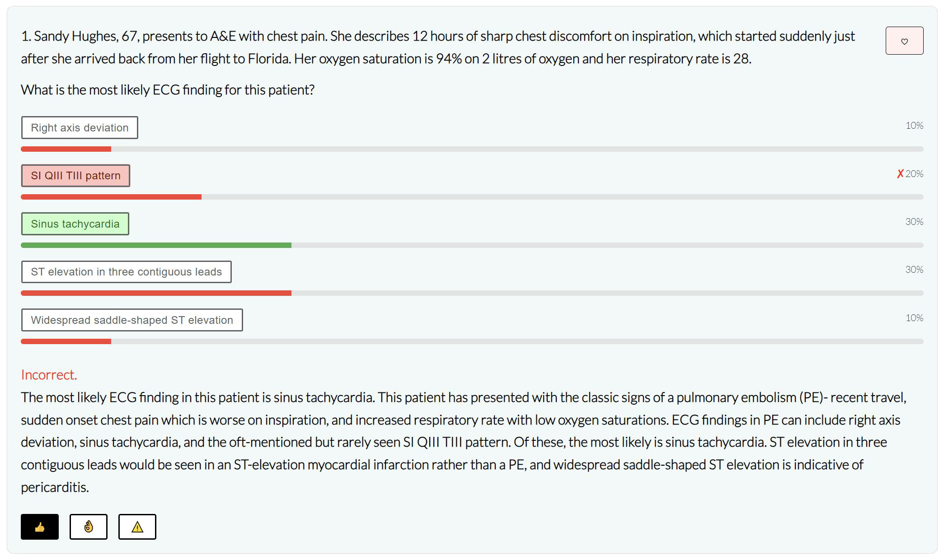The image size is (944, 560).
Task: Click the result bar under SI QIII TIII pattern
Action: pyautogui.click(x=111, y=197)
